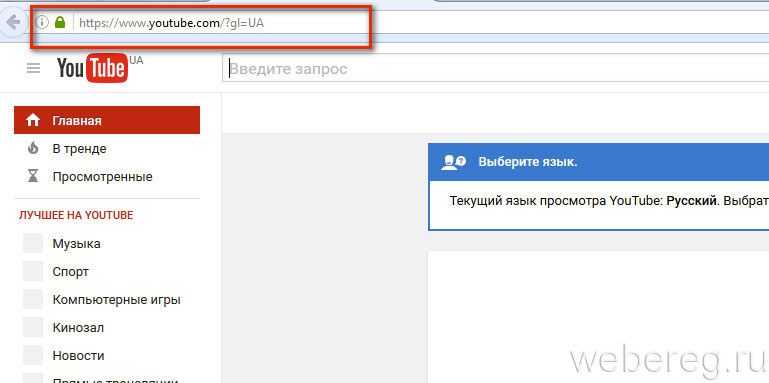
Task: Open the Музыка channel
Action: coord(77,244)
